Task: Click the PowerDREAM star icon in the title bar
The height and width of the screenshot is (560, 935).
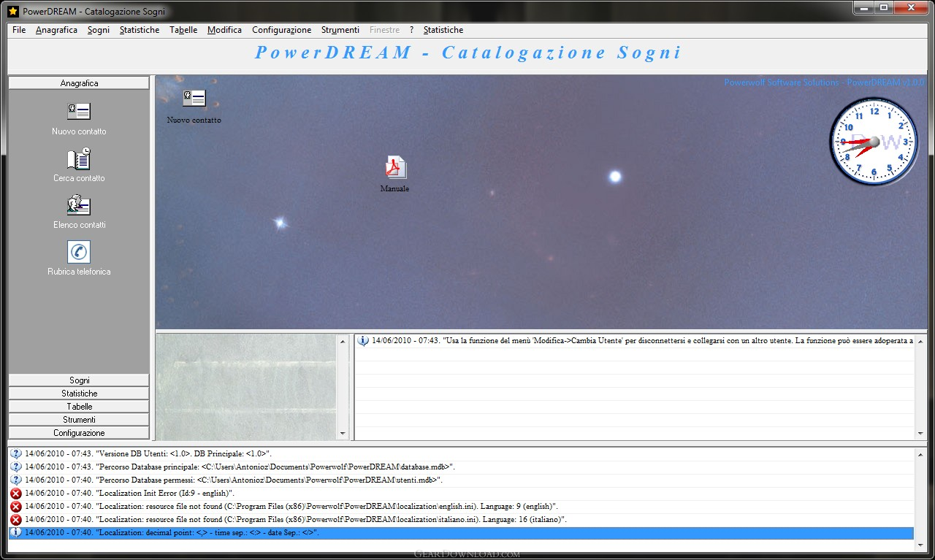Action: pyautogui.click(x=12, y=11)
